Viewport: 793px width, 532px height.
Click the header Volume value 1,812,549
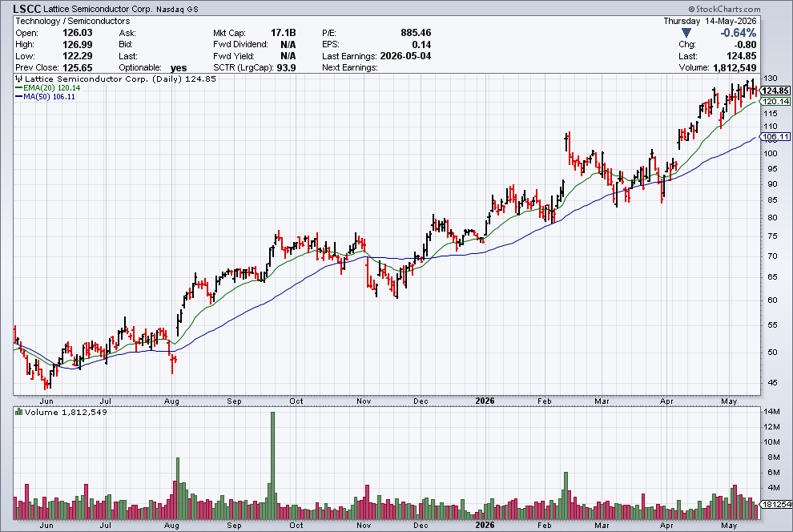pos(735,68)
